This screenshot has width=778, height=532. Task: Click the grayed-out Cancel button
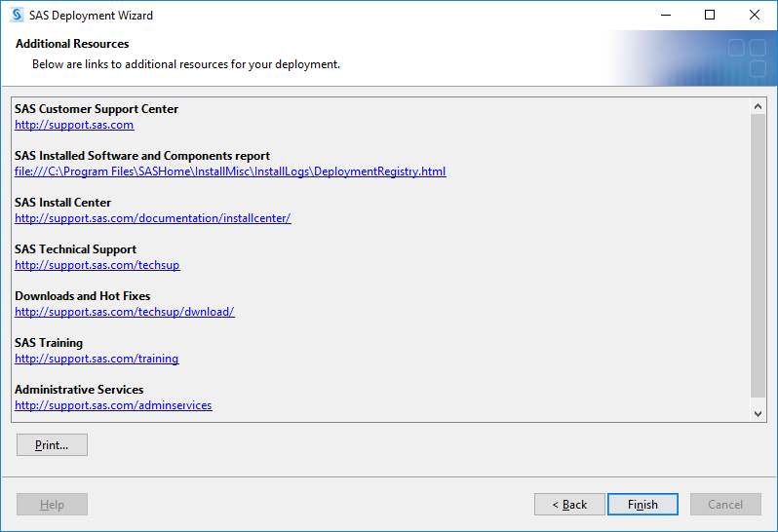click(x=725, y=505)
